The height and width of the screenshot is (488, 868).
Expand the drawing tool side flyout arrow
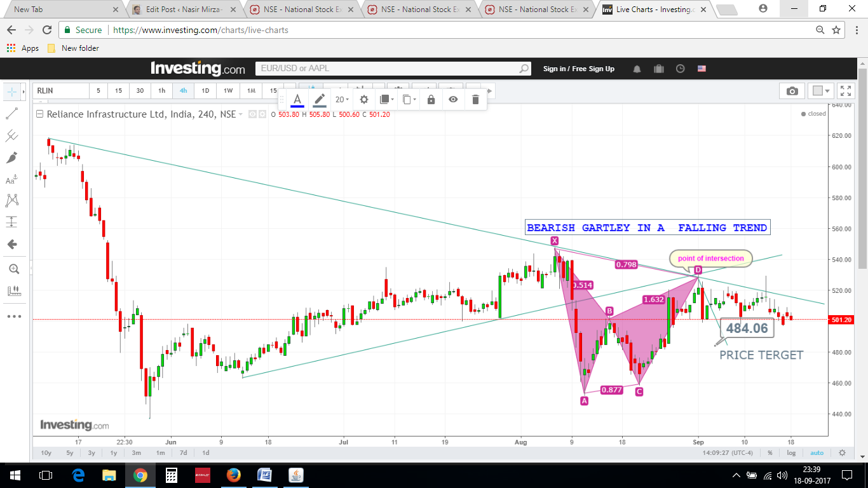(24, 91)
